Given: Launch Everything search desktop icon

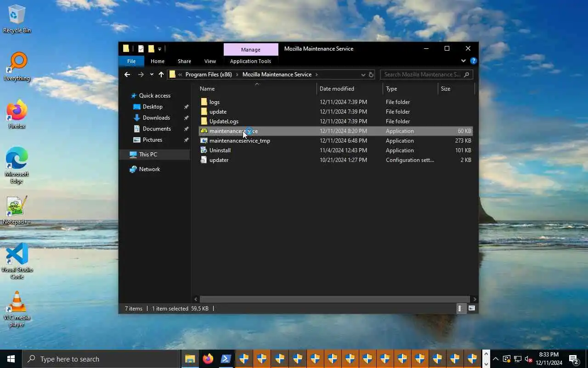Looking at the screenshot, I should tap(17, 67).
